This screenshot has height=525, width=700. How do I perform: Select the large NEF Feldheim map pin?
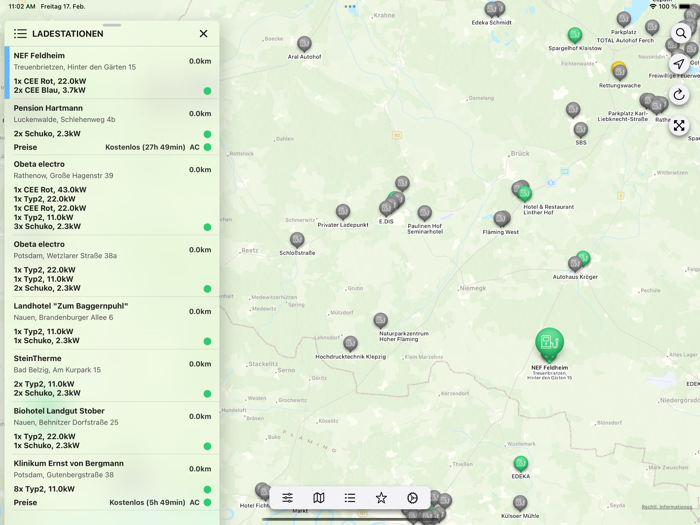[549, 344]
